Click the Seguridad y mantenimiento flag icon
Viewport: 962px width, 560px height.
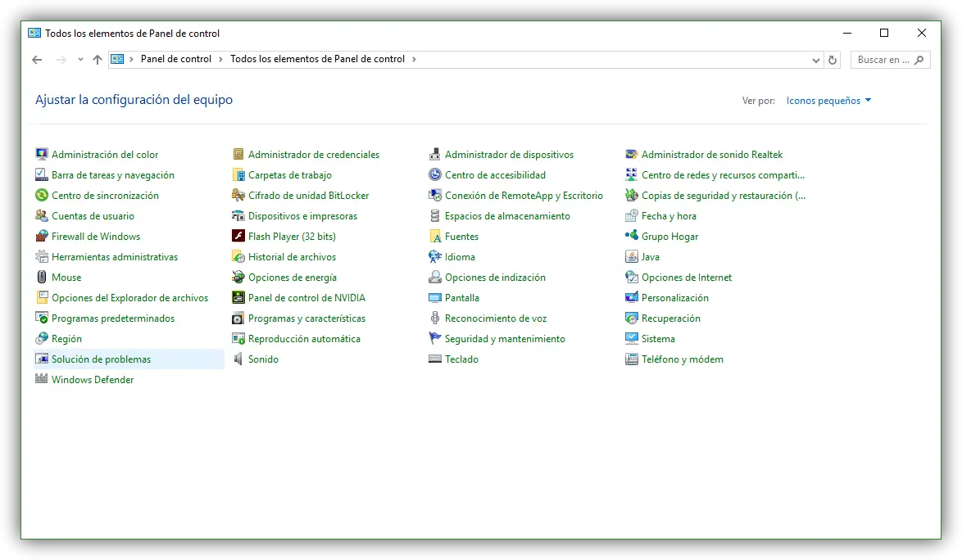435,338
